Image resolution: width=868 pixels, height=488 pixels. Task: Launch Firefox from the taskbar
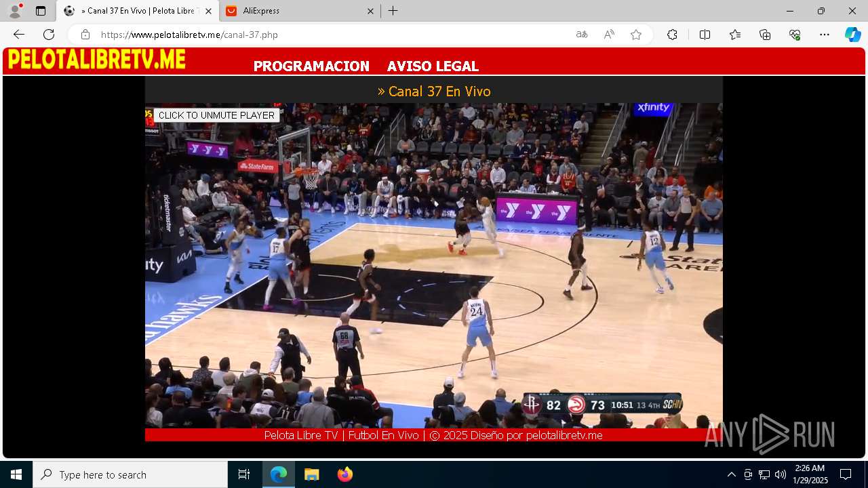point(344,474)
